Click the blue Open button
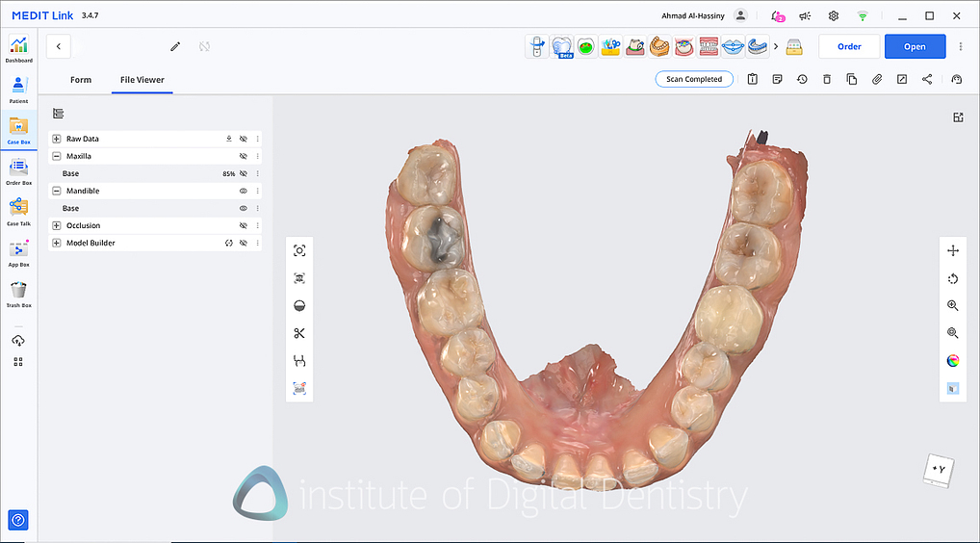Screen dimensions: 980x543 pyautogui.click(x=915, y=46)
